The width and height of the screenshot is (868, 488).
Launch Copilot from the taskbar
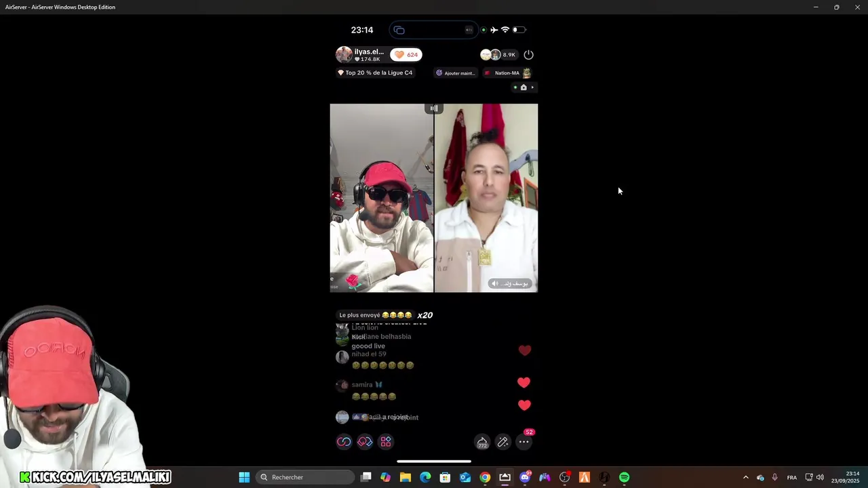[385, 477]
